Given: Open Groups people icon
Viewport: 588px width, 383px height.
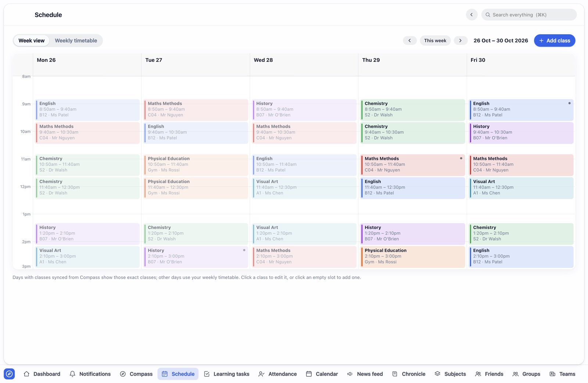Looking at the screenshot, I should pyautogui.click(x=516, y=374).
